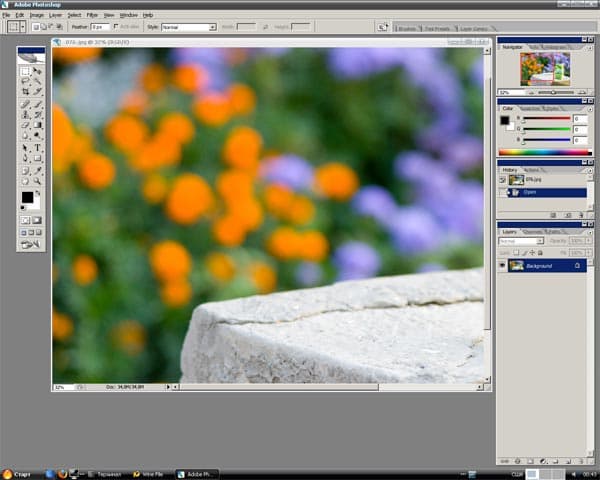Open the Color palette menu arrow
This screenshot has height=480, width=600.
pos(590,109)
